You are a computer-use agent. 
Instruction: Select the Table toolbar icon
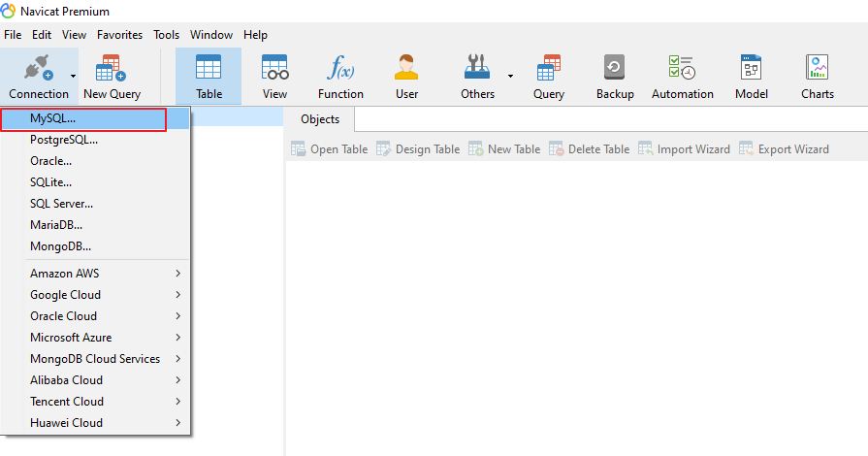click(209, 68)
